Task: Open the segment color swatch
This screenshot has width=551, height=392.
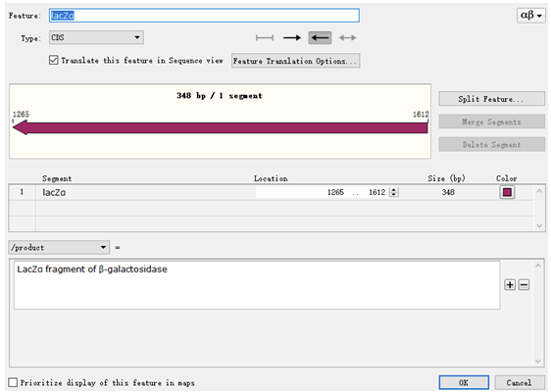Action: pos(507,192)
